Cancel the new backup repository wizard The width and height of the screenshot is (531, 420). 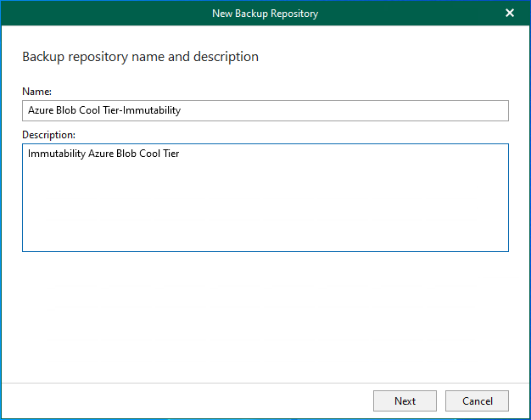pos(477,400)
